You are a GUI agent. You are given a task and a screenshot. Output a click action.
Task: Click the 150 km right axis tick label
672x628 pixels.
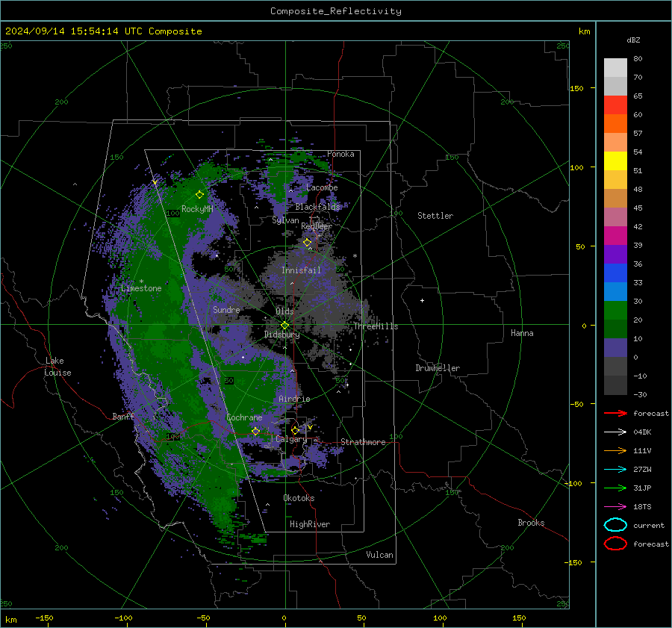(577, 88)
